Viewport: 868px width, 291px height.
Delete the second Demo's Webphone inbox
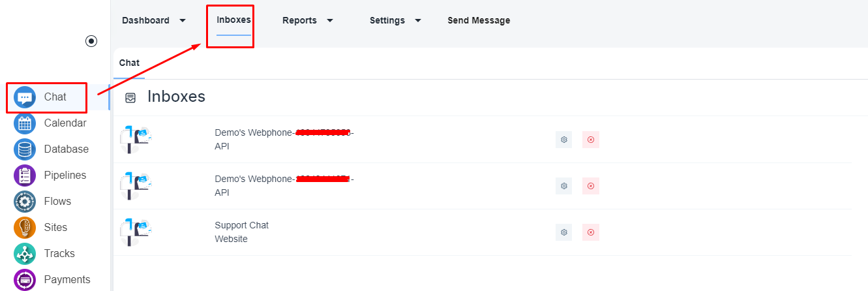coord(591,186)
